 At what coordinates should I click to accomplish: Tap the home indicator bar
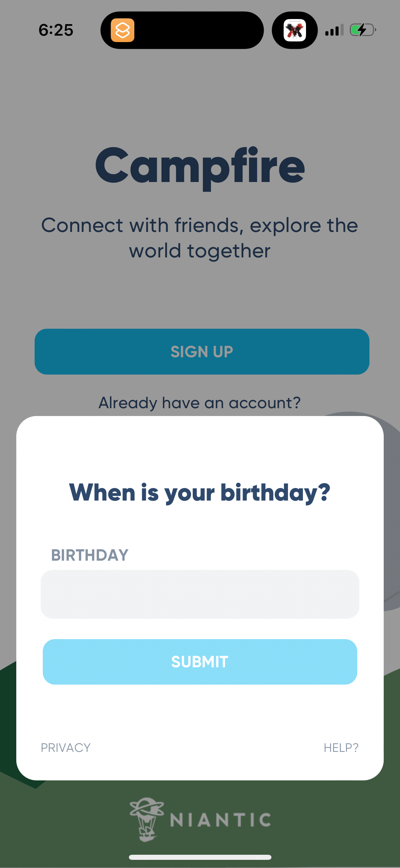coord(200,857)
